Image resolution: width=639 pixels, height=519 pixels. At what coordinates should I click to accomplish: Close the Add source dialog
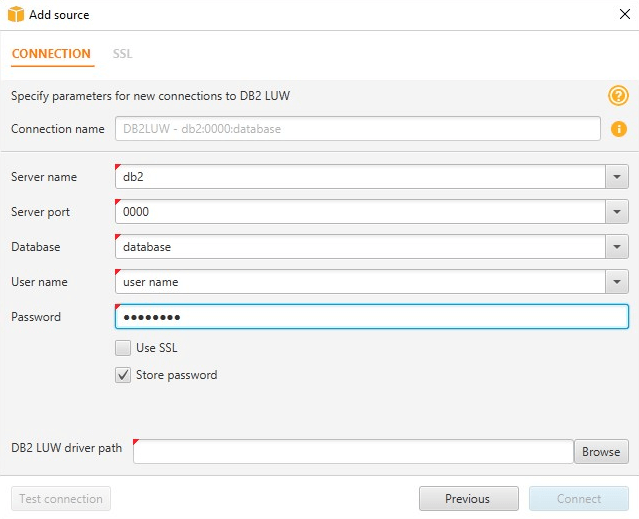(624, 14)
